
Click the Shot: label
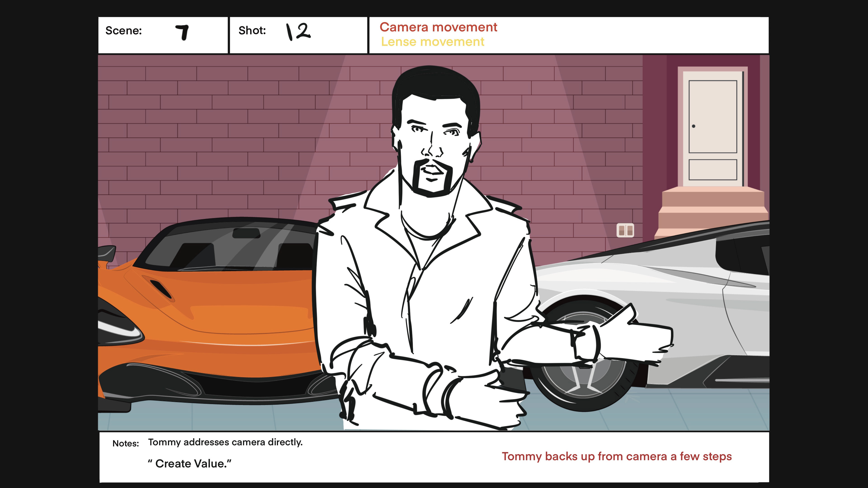point(252,31)
